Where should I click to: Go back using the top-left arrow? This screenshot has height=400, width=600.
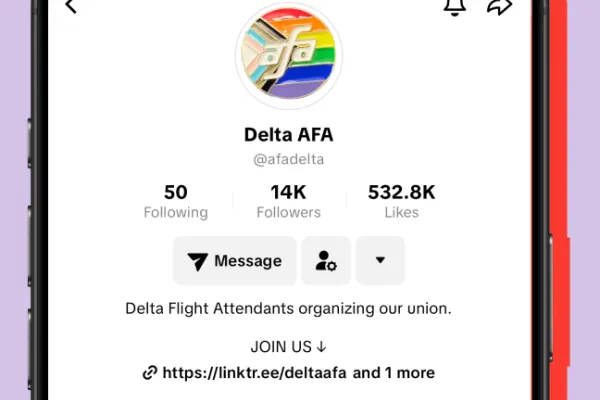[x=71, y=6]
